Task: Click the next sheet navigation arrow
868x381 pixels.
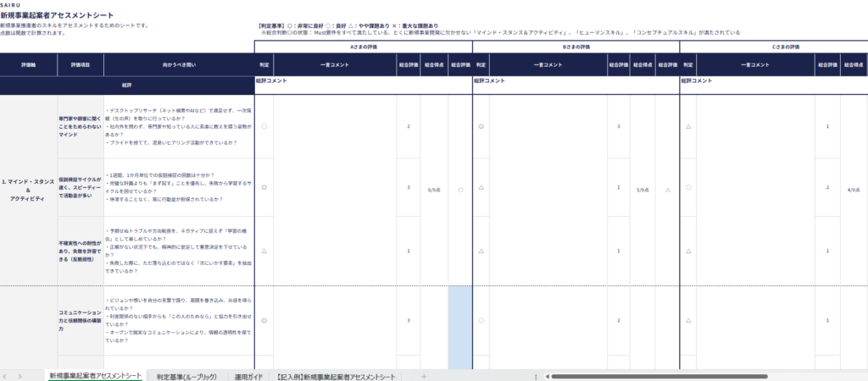Action: (x=20, y=377)
